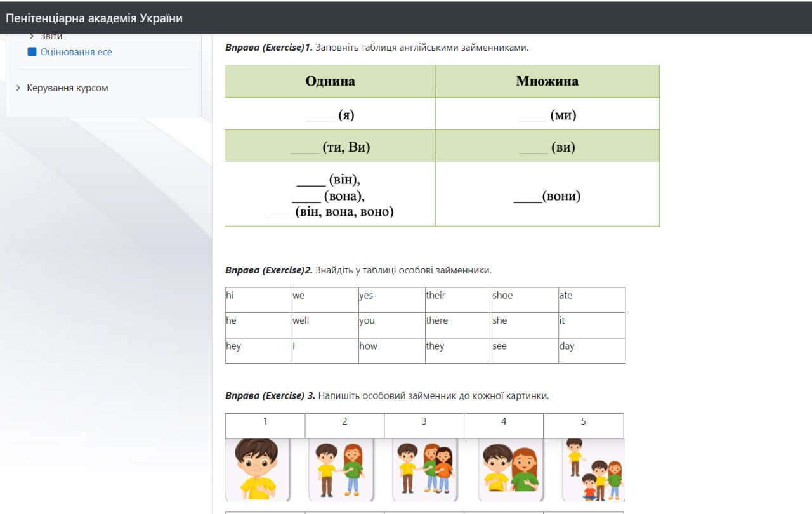Viewport: 812px width, 514px height.
Task: Click the 'it' cell in the word table
Action: pos(591,321)
